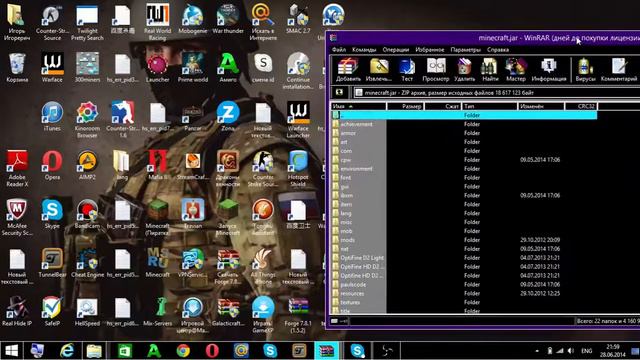Select the iTunes desktop icon
Viewport: 640px width, 360px height.
[x=52, y=116]
